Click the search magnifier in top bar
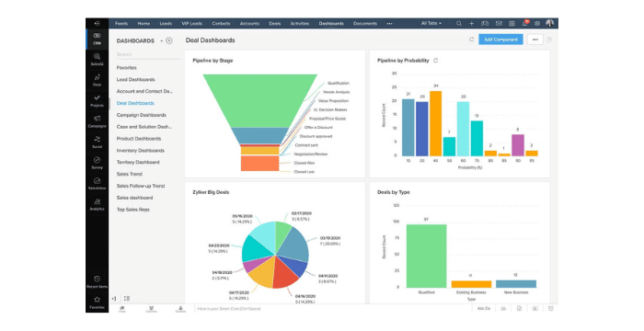644x331 pixels. tap(459, 23)
